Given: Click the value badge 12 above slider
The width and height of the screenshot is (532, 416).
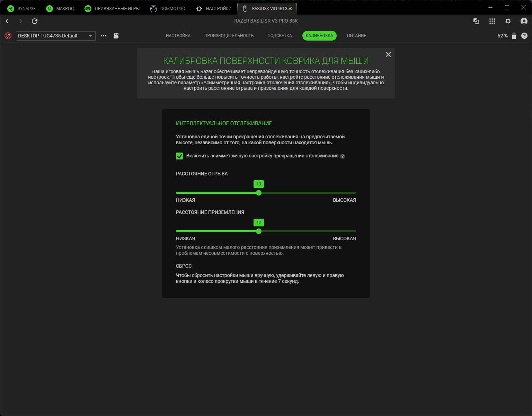Looking at the screenshot, I should [259, 223].
